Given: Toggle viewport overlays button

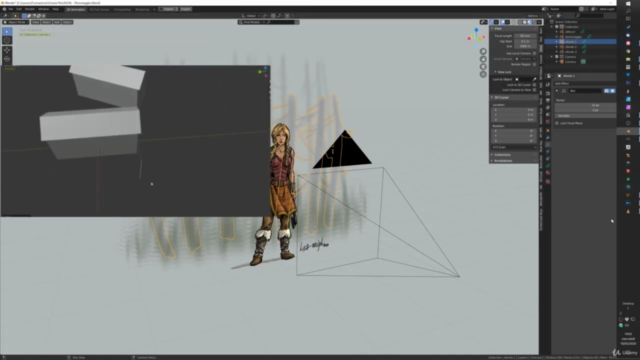Looking at the screenshot, I should coord(503,22).
